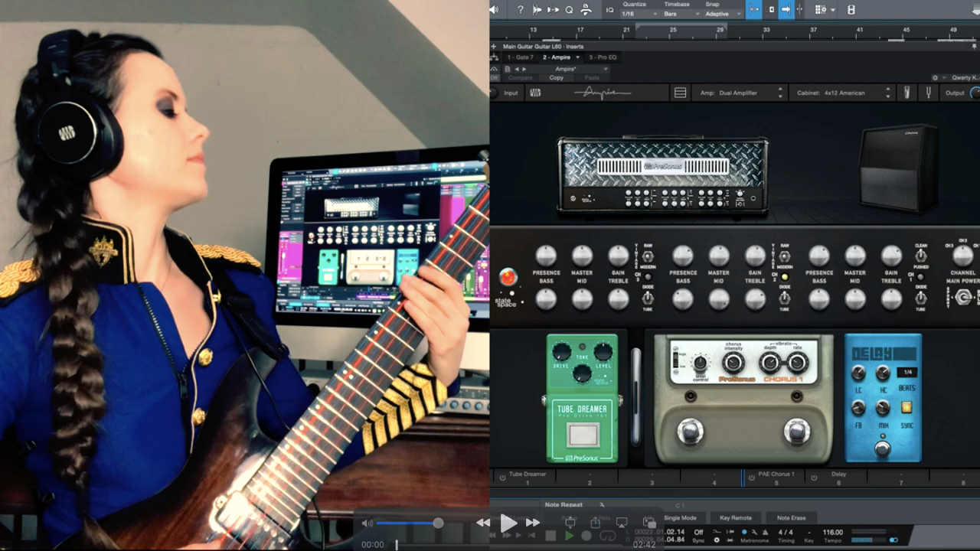The width and height of the screenshot is (980, 551).
Task: Click the Tube Dreamer Drive knob
Action: (x=562, y=351)
